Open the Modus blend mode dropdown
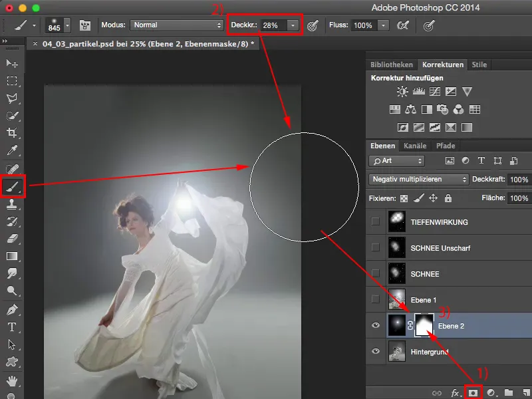The image size is (532, 399). (176, 25)
